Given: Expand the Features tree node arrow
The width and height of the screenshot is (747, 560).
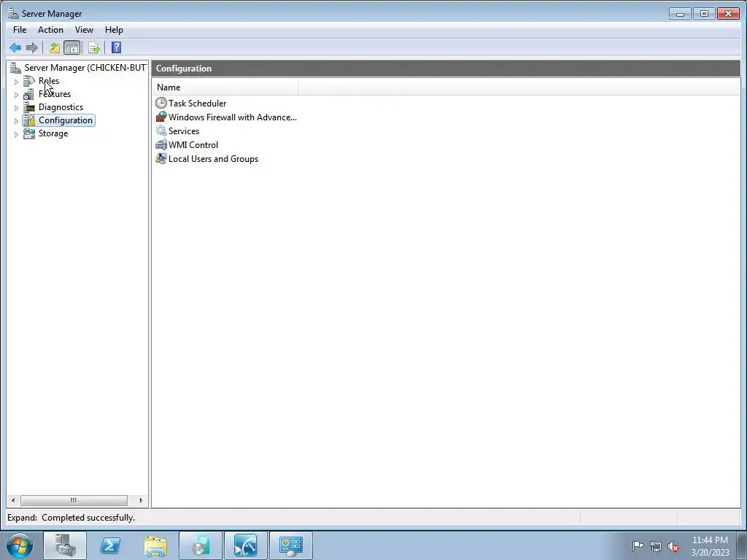Looking at the screenshot, I should (x=16, y=95).
